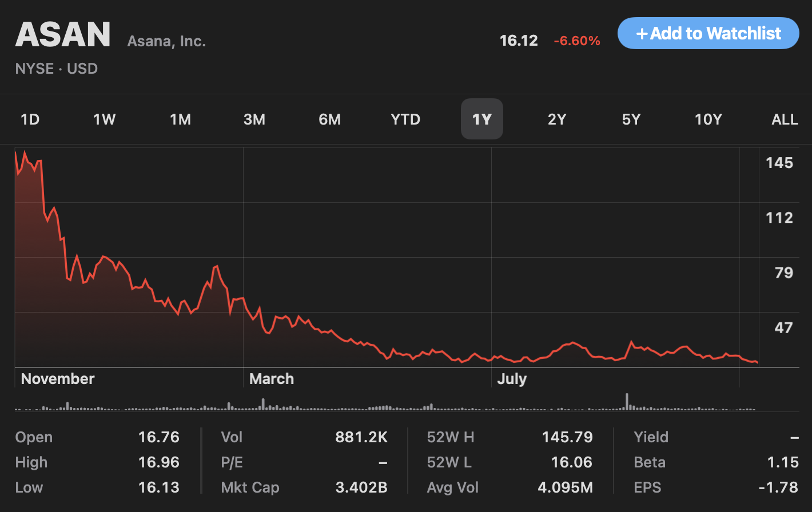The width and height of the screenshot is (812, 512).
Task: Choose the 6M time range
Action: pos(330,119)
